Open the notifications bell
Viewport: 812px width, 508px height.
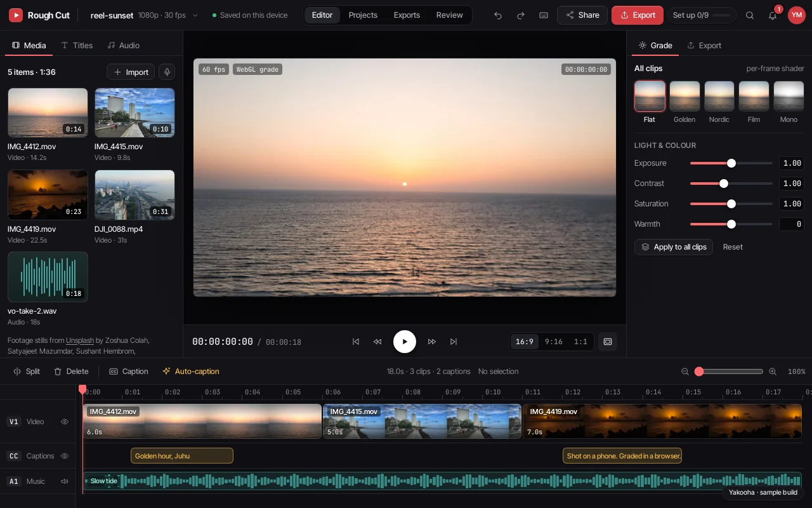pos(773,15)
